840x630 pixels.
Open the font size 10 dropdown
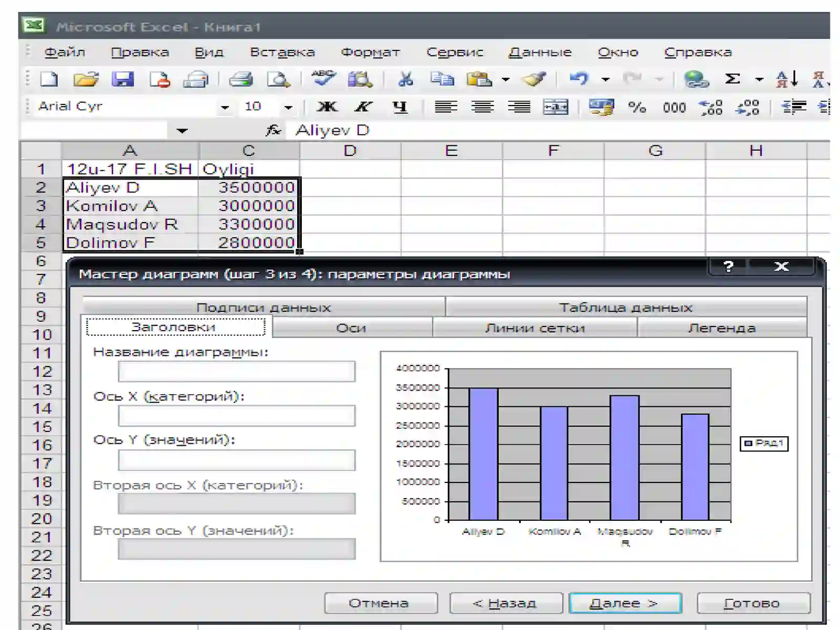288,108
